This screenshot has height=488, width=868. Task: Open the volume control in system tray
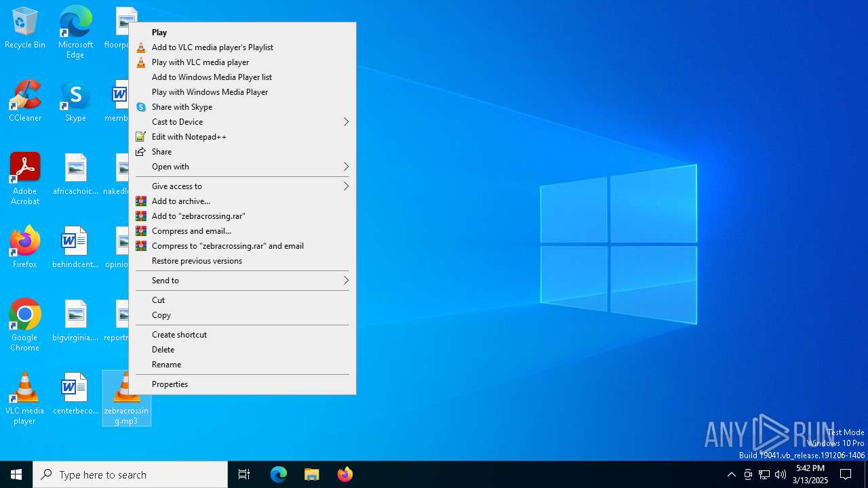[x=781, y=474]
